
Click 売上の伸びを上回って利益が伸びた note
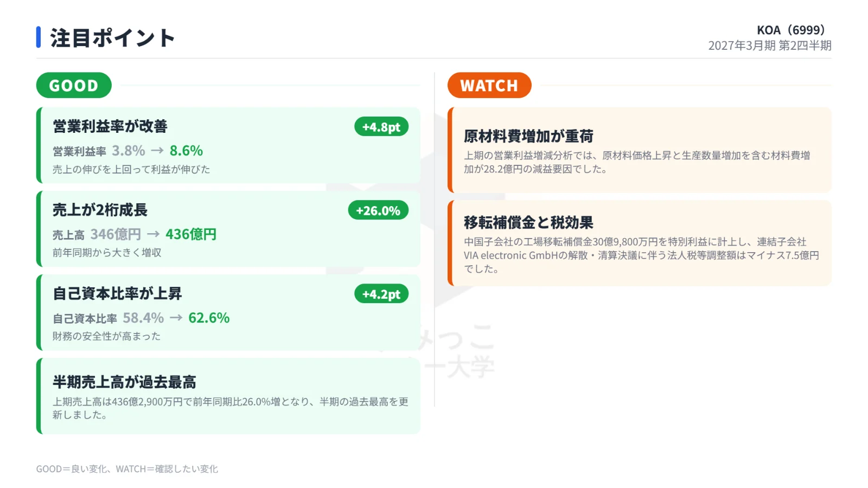131,169
